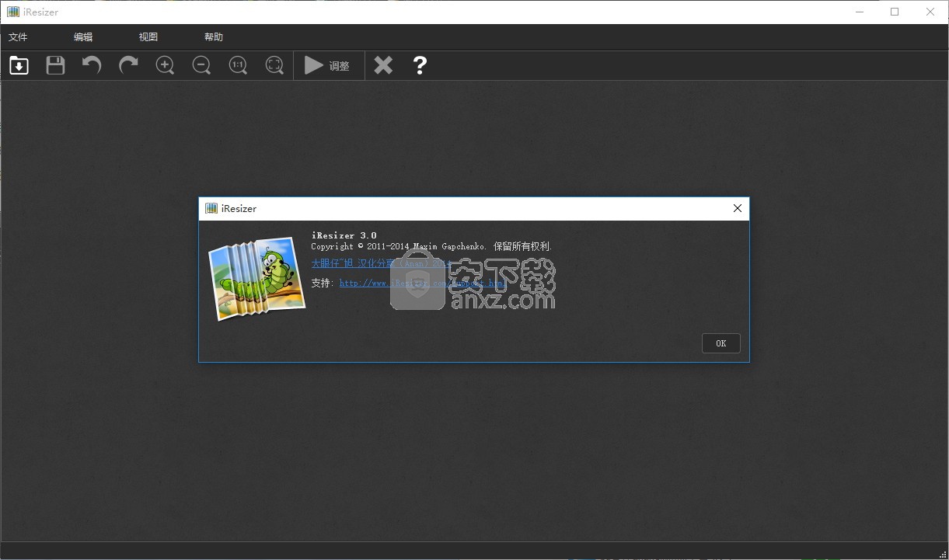Confirm the about dialog with OK
This screenshot has width=949, height=560.
[x=720, y=343]
